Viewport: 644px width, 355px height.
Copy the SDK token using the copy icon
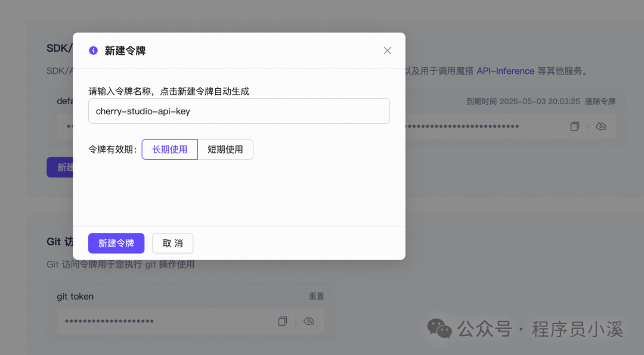[575, 126]
